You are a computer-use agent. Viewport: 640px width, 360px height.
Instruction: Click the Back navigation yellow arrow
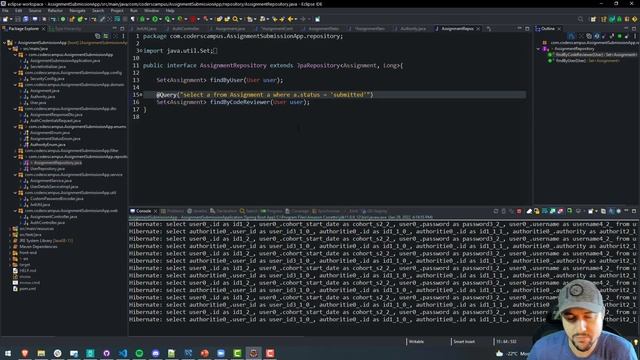click(x=290, y=19)
